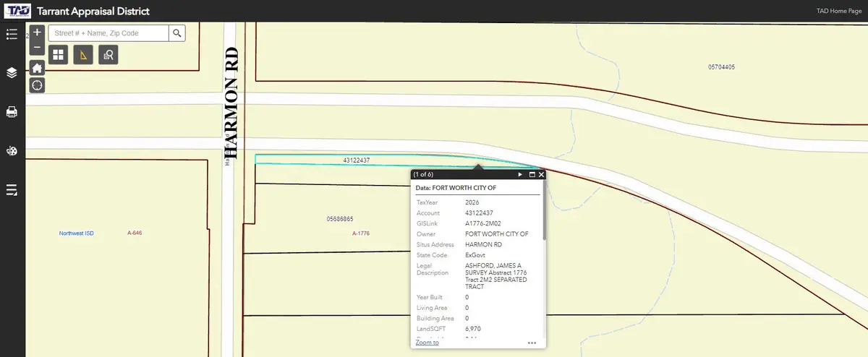The image size is (868, 357).
Task: Open the palette draw tool in sidebar
Action: pyautogui.click(x=12, y=151)
